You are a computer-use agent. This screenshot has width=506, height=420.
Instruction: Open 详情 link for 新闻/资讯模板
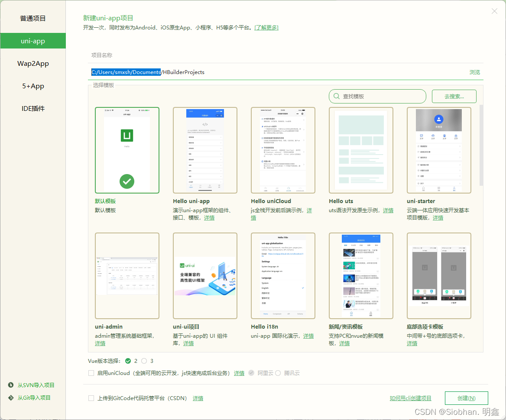344,343
